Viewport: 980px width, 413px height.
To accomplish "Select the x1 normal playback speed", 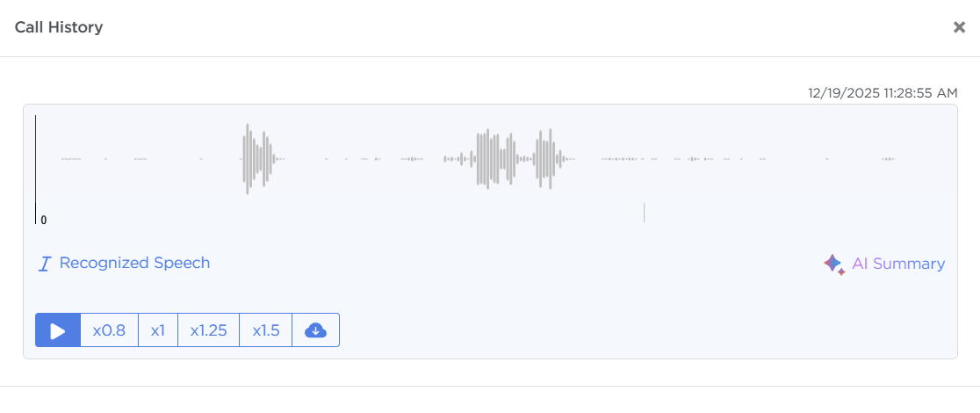I will click(x=158, y=330).
